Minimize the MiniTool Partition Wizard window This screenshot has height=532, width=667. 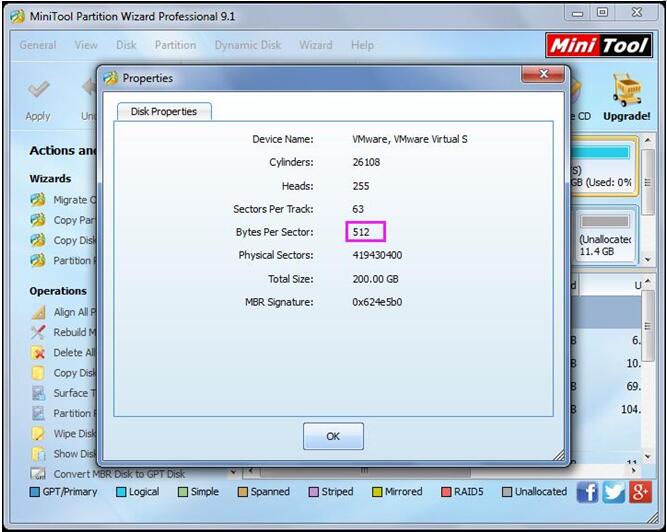click(x=578, y=13)
